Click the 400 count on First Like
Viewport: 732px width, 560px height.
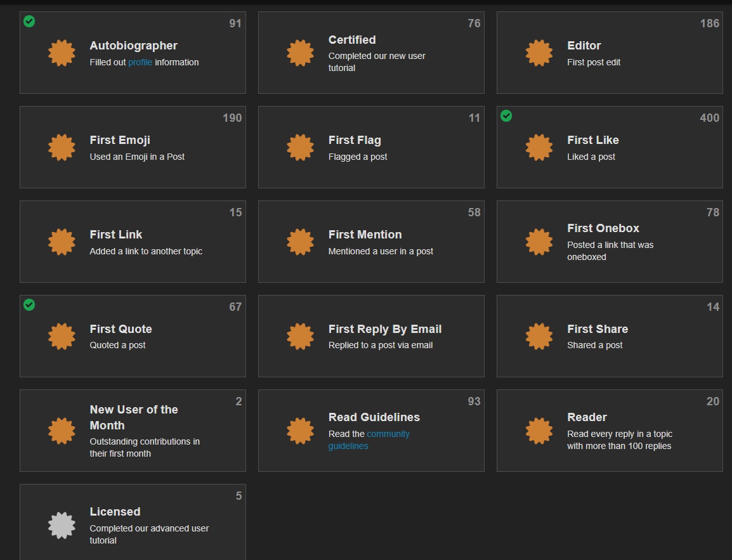click(710, 118)
